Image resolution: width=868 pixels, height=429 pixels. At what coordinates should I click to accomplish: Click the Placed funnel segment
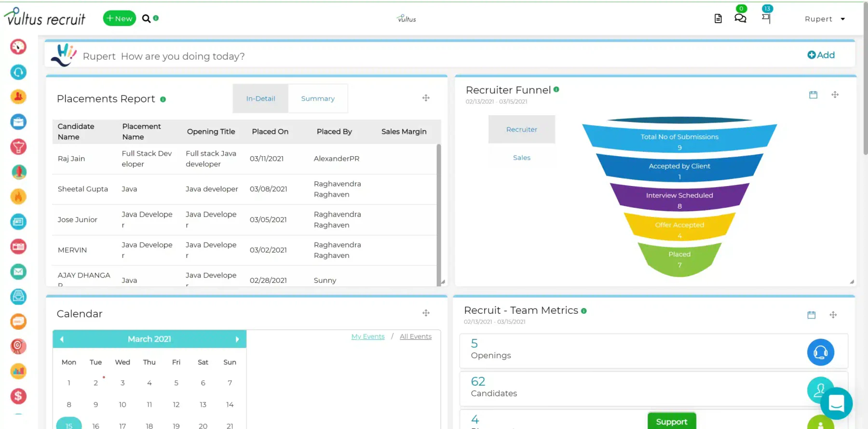[679, 259]
